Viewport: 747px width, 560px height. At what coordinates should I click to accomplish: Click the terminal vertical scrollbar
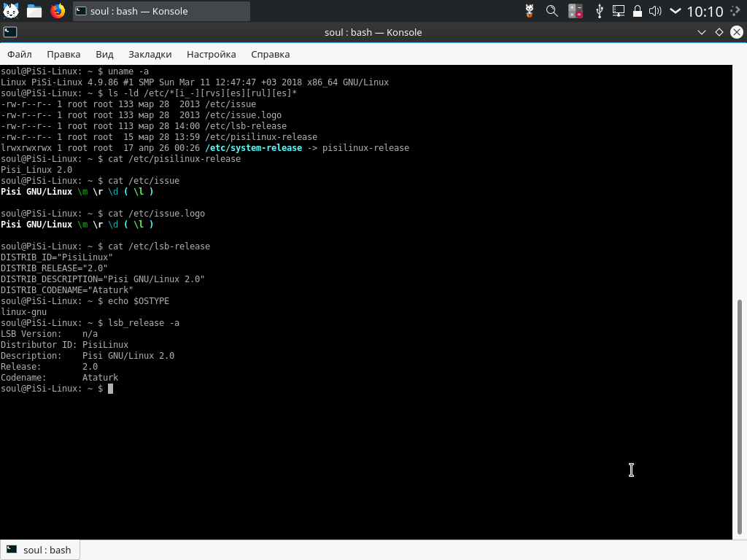[x=740, y=416]
